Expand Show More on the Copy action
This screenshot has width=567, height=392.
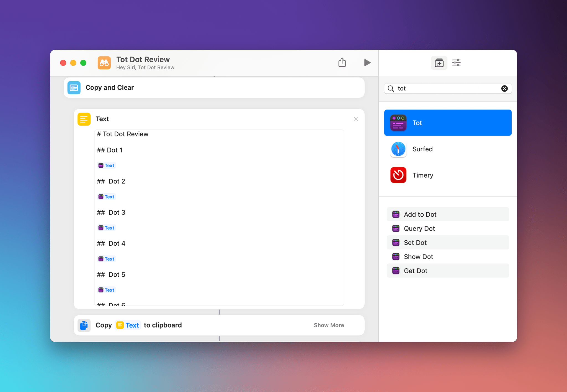click(329, 325)
